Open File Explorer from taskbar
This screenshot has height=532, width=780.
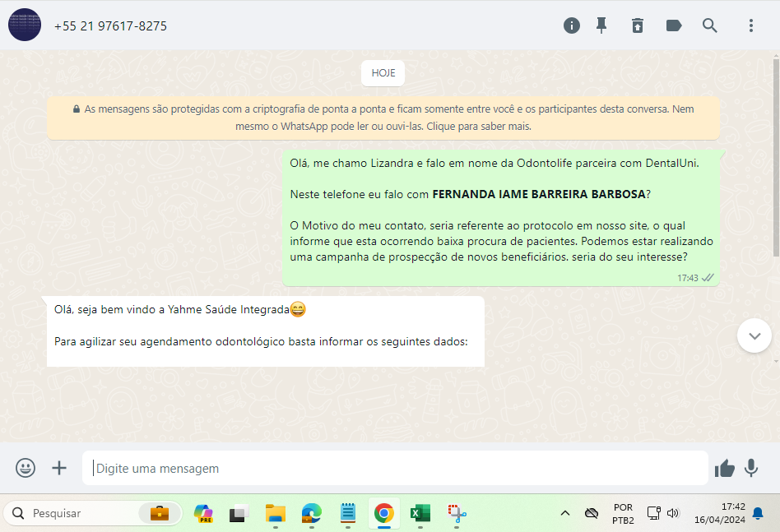[x=275, y=513]
